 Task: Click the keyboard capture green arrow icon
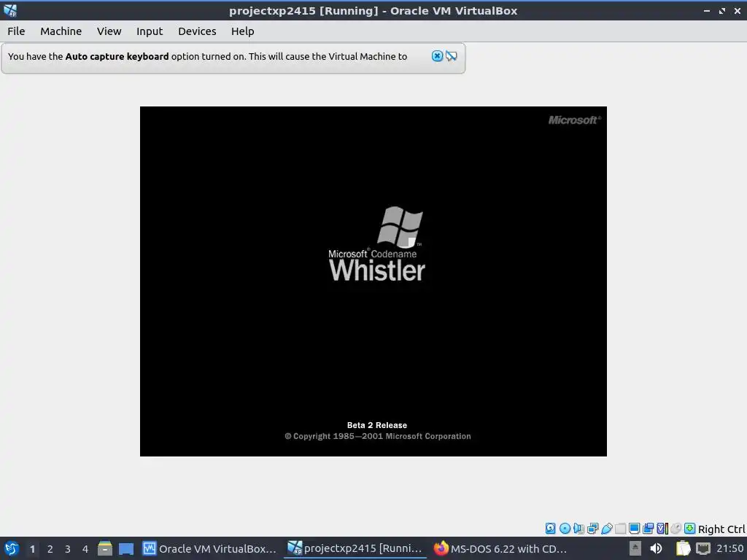(x=689, y=528)
